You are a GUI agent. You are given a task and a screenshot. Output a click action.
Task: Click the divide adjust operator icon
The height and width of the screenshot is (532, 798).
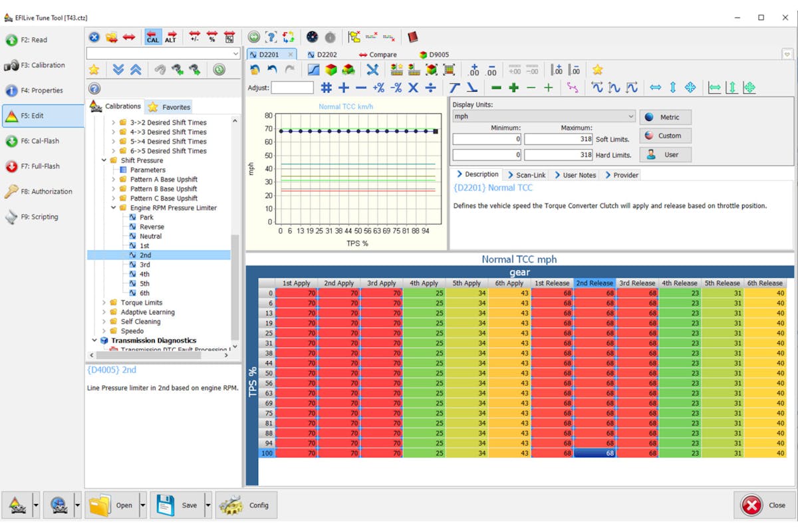[x=430, y=88]
